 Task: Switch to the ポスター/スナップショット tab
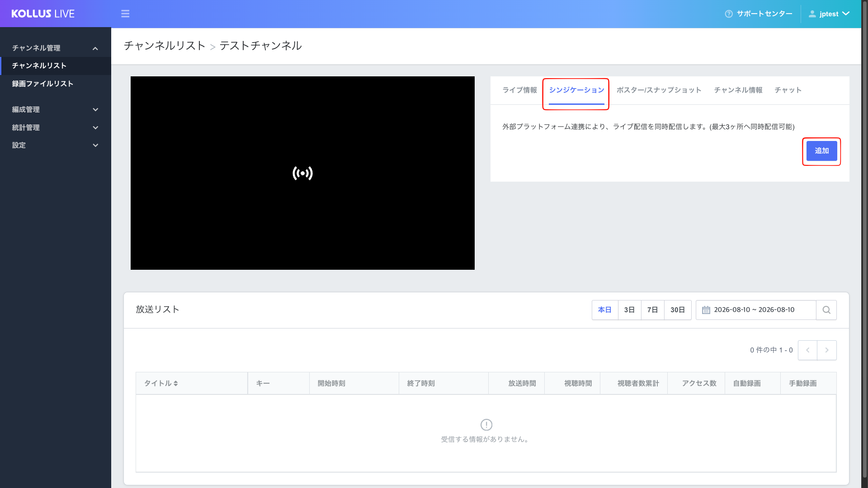click(x=659, y=90)
